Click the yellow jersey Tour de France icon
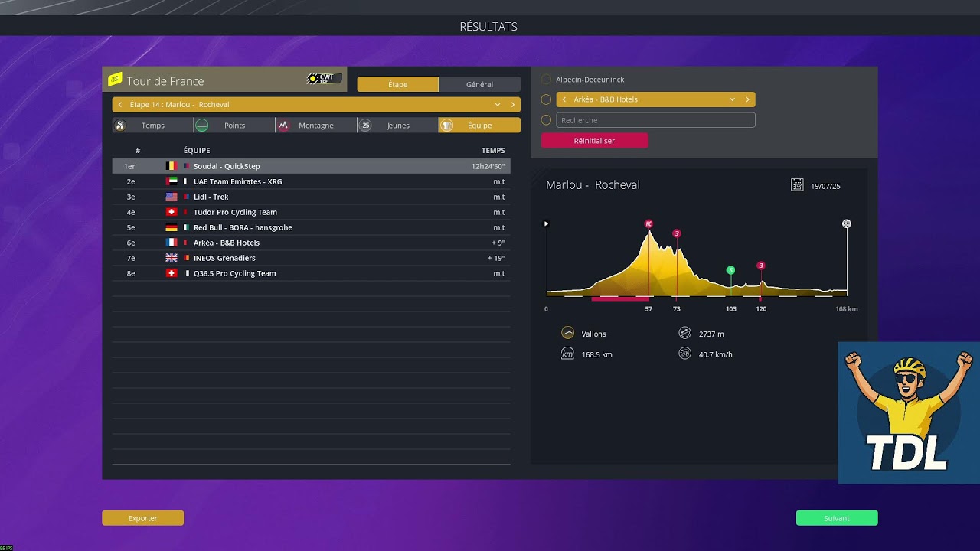 [115, 80]
